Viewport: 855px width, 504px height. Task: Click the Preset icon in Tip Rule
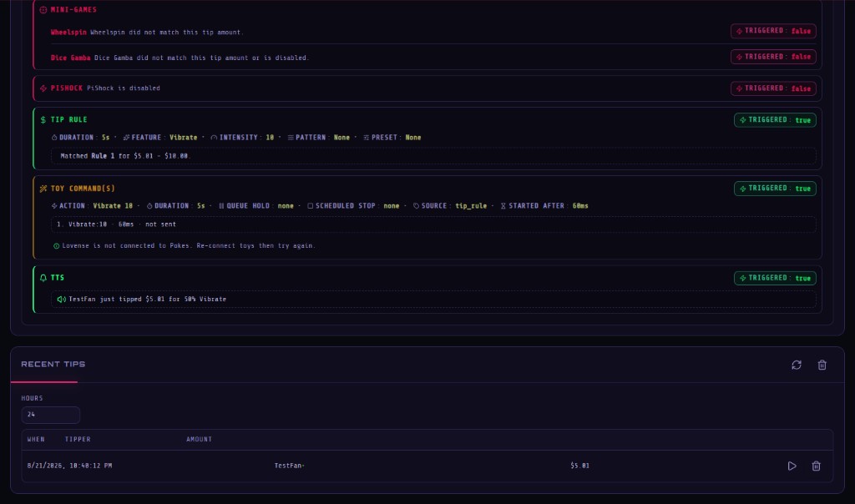[367, 138]
